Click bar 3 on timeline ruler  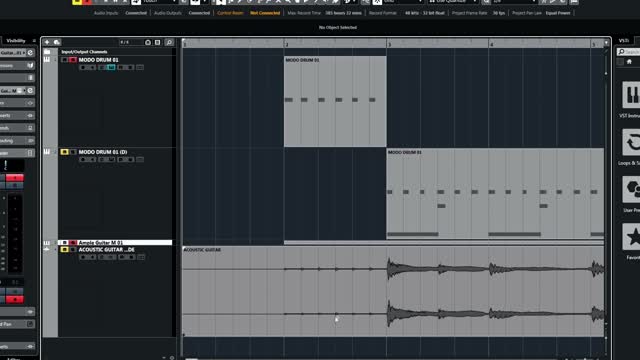coord(389,44)
